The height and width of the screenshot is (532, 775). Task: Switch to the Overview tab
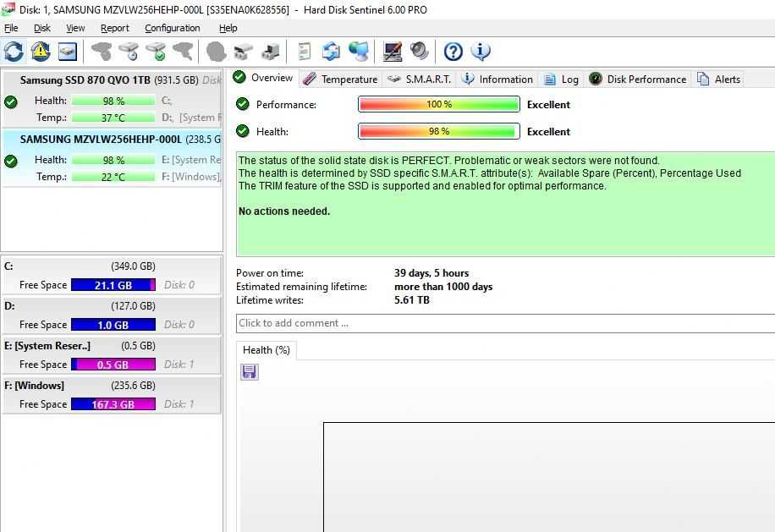pos(264,78)
